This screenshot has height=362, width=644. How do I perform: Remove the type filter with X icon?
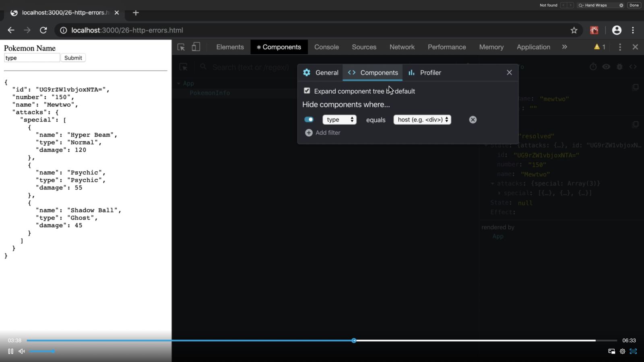[473, 120]
